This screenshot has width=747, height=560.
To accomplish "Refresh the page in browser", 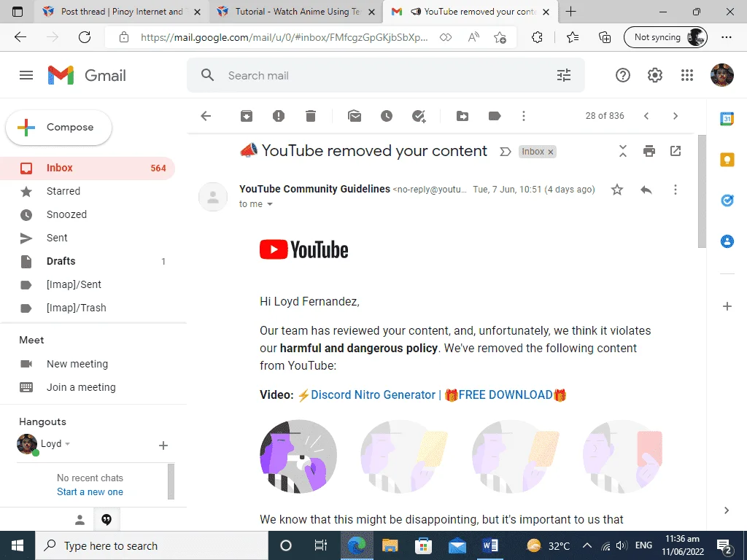I will coord(85,36).
